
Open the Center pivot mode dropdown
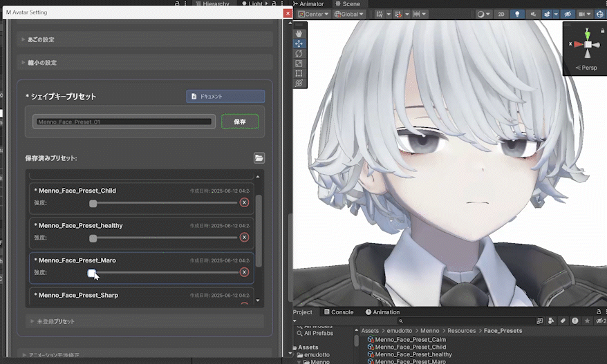click(312, 14)
